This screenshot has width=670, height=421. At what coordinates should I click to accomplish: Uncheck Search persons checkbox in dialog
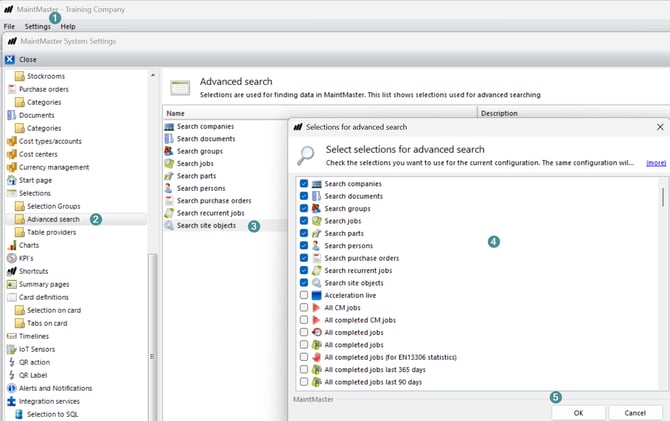click(x=304, y=245)
